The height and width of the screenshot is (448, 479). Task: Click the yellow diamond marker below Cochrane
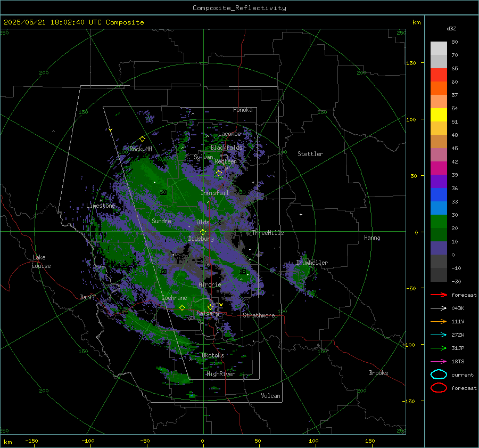[x=182, y=307]
